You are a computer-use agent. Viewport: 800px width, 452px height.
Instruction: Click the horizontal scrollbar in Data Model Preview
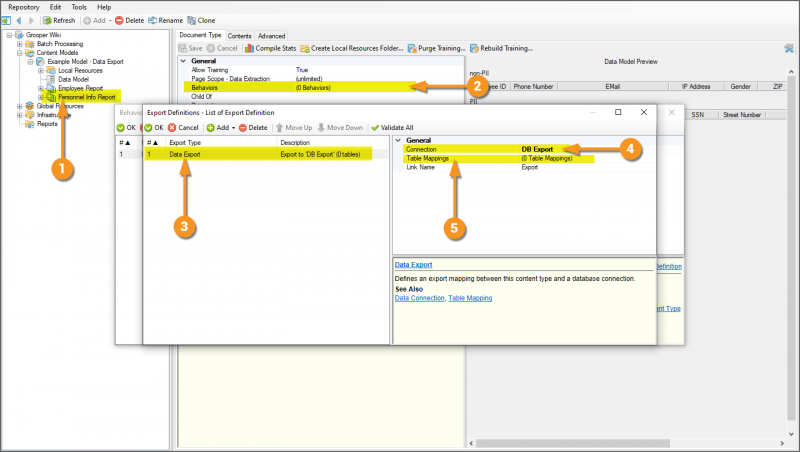[x=572, y=443]
